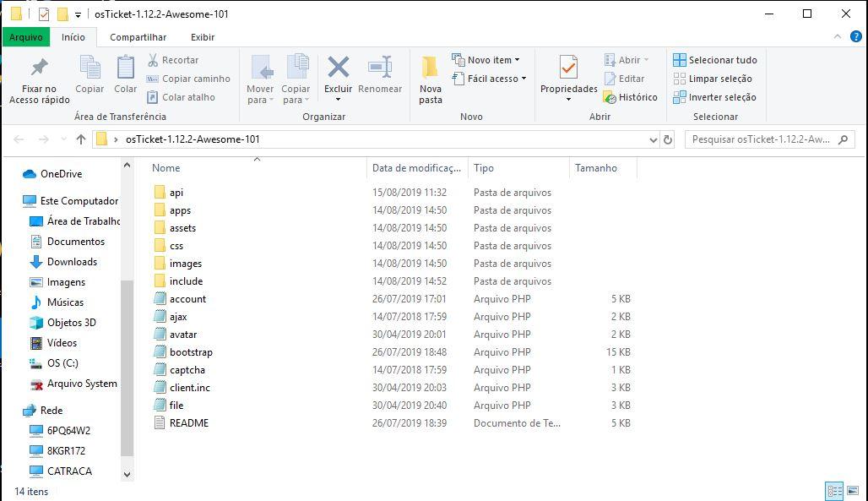
Task: Open the Compartilhar ribbon tab
Action: pyautogui.click(x=138, y=37)
